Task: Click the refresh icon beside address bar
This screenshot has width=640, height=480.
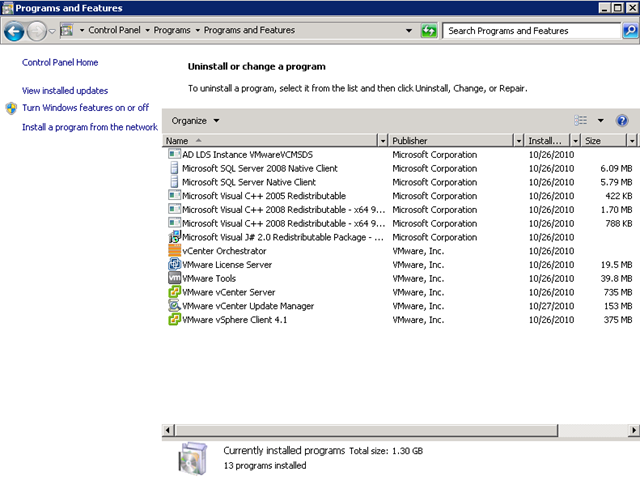Action: tap(429, 31)
